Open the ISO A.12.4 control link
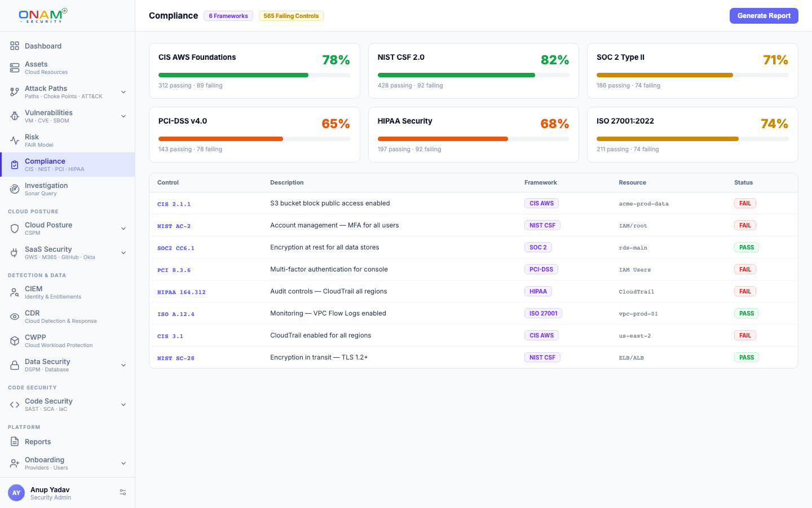Screen dimensions: 812x508 pos(176,314)
